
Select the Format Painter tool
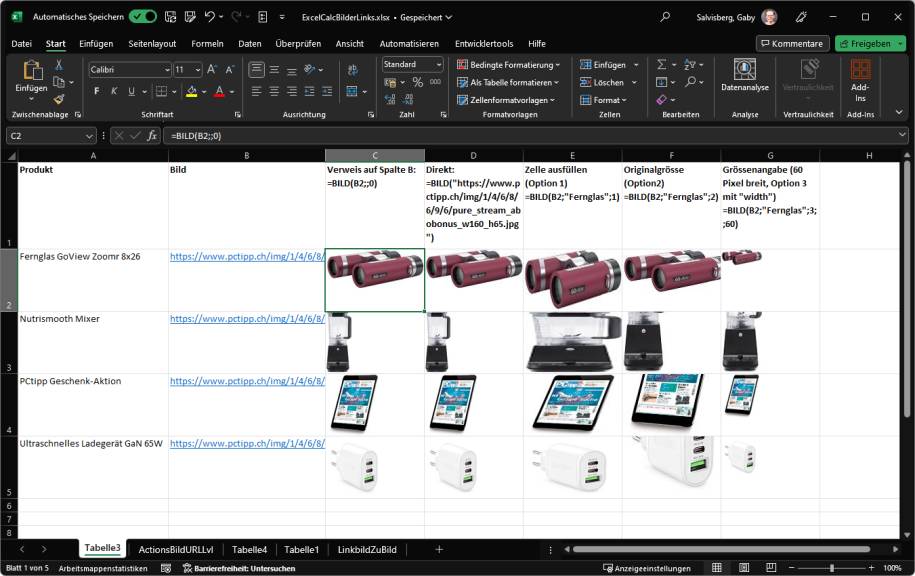pos(57,99)
